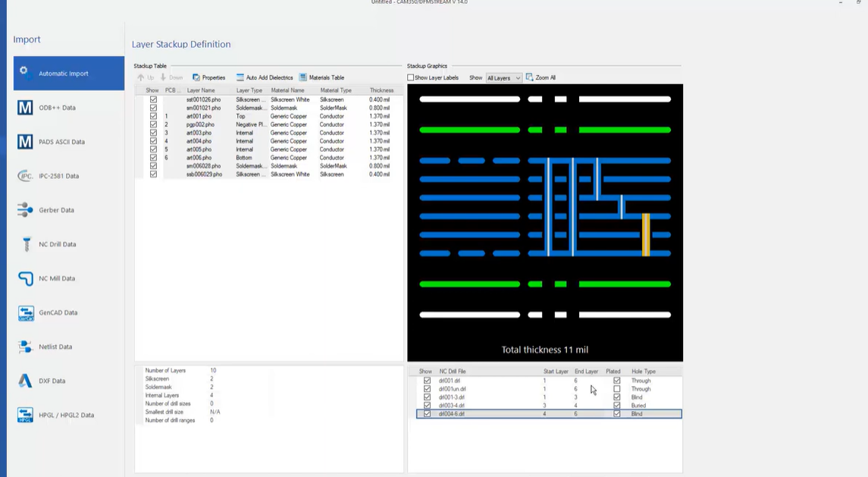Toggle Show for layer sst001026.pho

(x=153, y=99)
